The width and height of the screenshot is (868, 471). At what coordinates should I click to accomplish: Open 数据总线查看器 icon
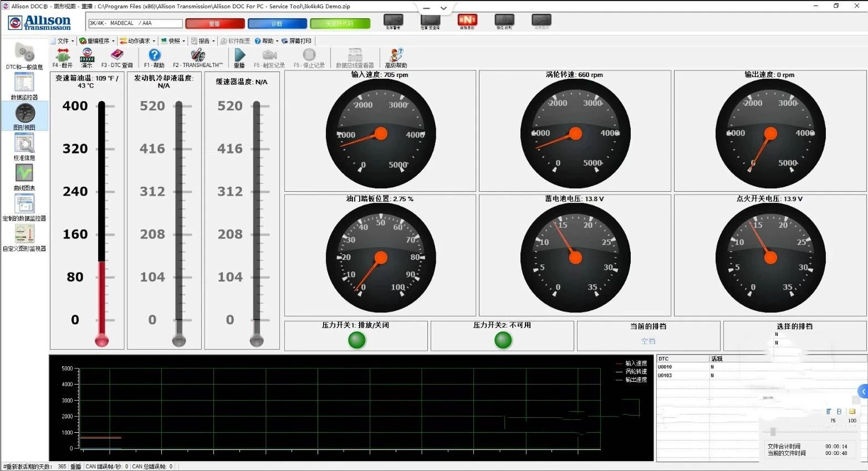(x=355, y=58)
